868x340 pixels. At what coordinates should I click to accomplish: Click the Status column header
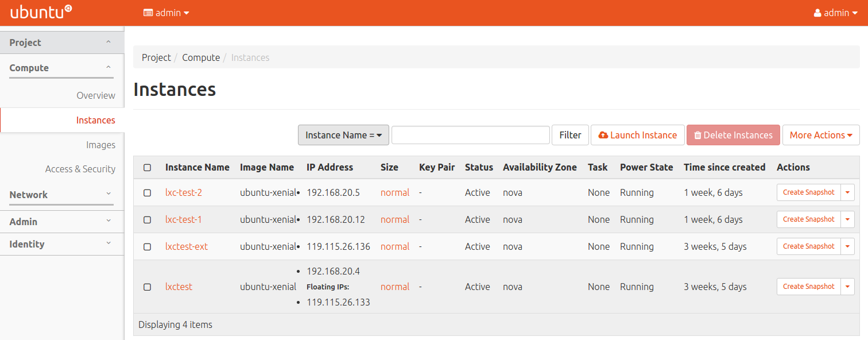click(479, 167)
